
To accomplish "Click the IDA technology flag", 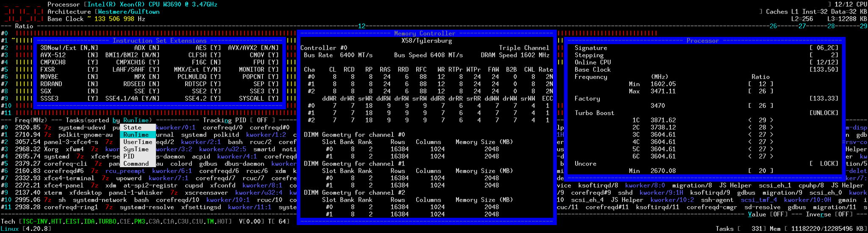I will (89, 222).
